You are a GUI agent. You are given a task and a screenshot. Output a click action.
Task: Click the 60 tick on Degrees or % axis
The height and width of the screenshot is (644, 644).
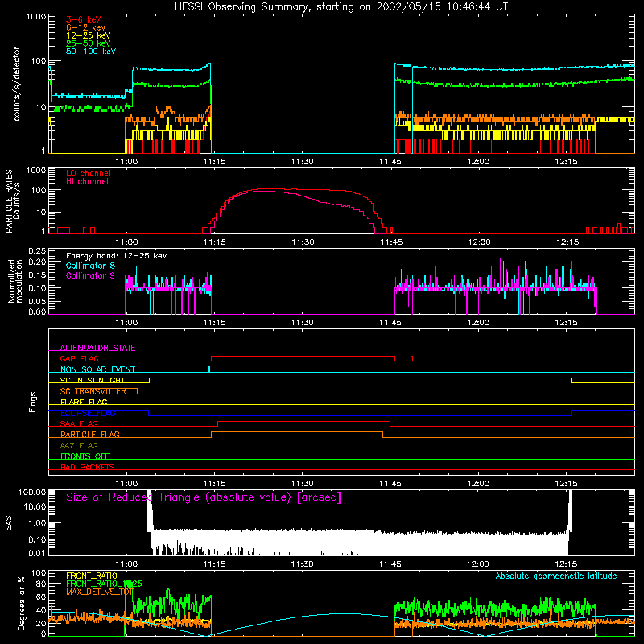[x=41, y=597]
